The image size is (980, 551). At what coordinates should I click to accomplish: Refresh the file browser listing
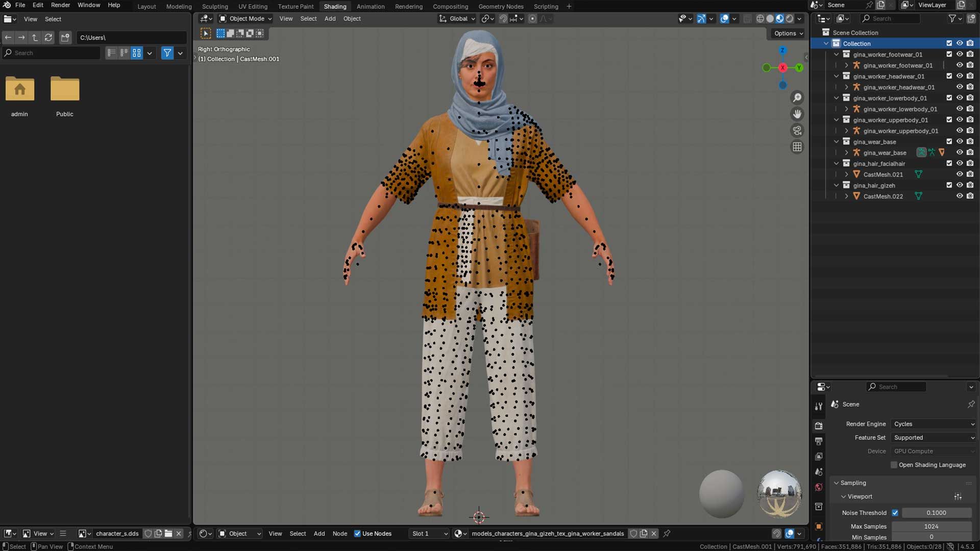pos(48,37)
